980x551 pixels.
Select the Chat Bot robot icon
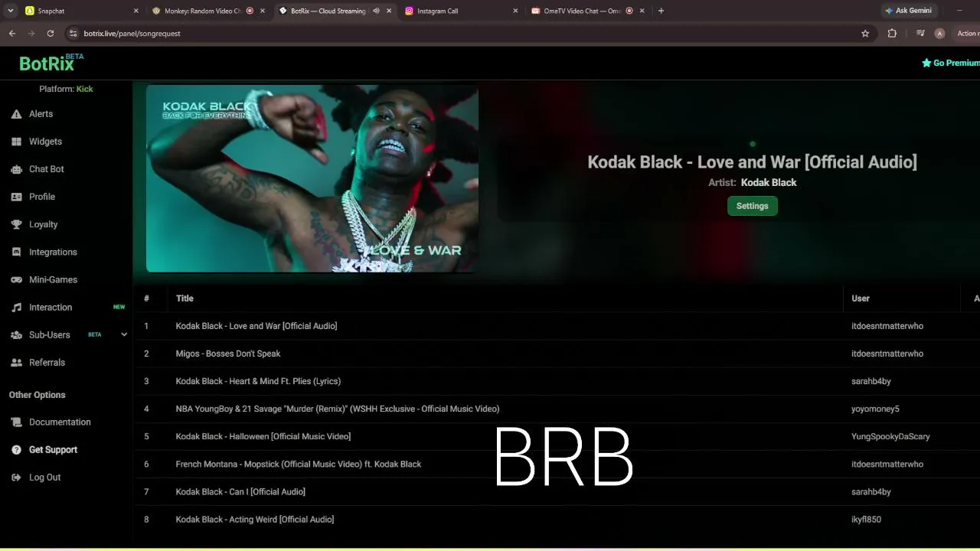coord(16,169)
